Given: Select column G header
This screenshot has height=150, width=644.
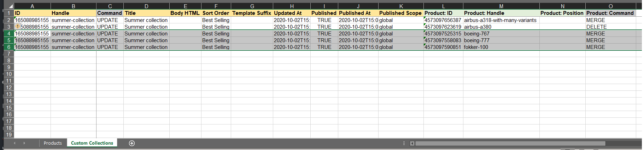Looking at the screenshot, I should click(252, 6).
